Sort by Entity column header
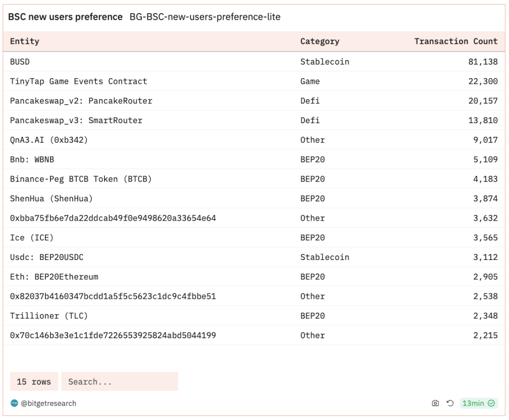509x420 pixels. coord(25,41)
